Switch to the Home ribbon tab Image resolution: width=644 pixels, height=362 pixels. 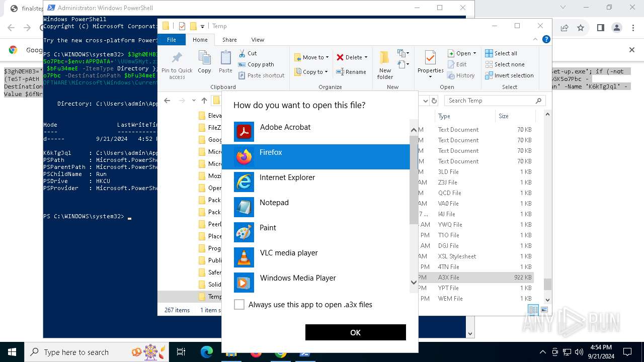click(x=200, y=40)
